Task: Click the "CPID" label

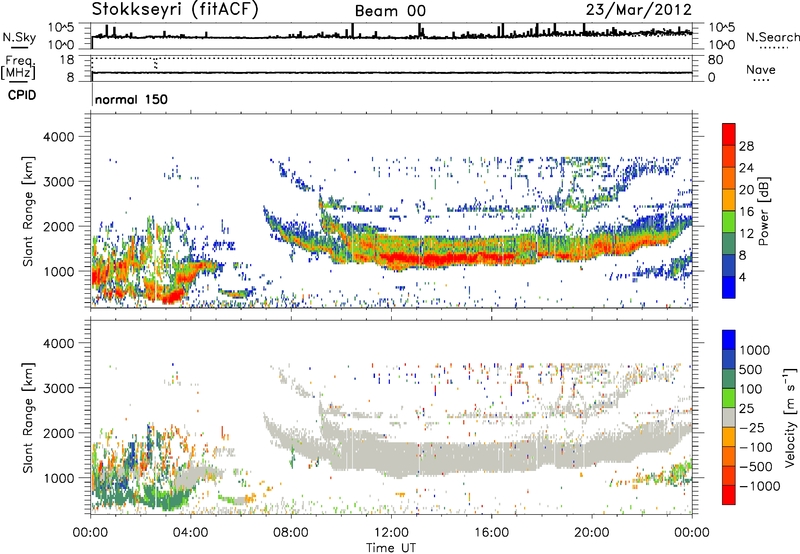Action: [x=22, y=95]
